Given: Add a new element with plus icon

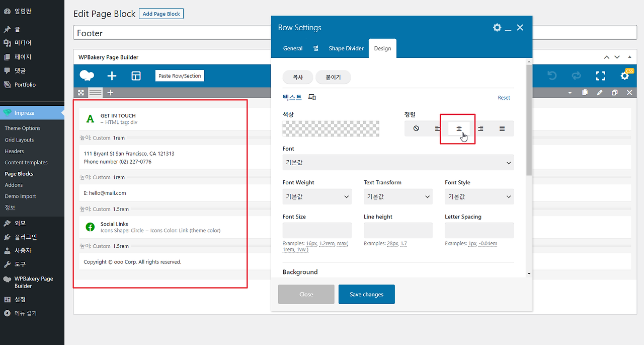Looking at the screenshot, I should click(x=112, y=76).
